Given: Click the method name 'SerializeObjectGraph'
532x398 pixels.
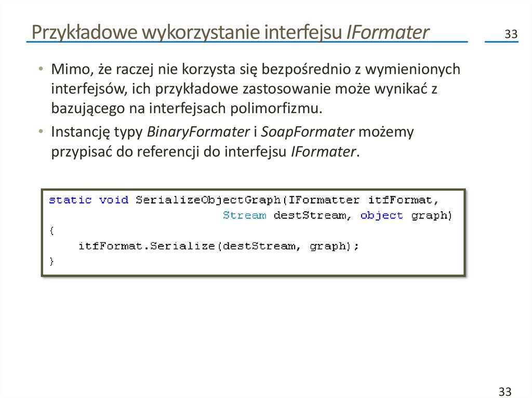Looking at the screenshot, I should pos(208,200).
